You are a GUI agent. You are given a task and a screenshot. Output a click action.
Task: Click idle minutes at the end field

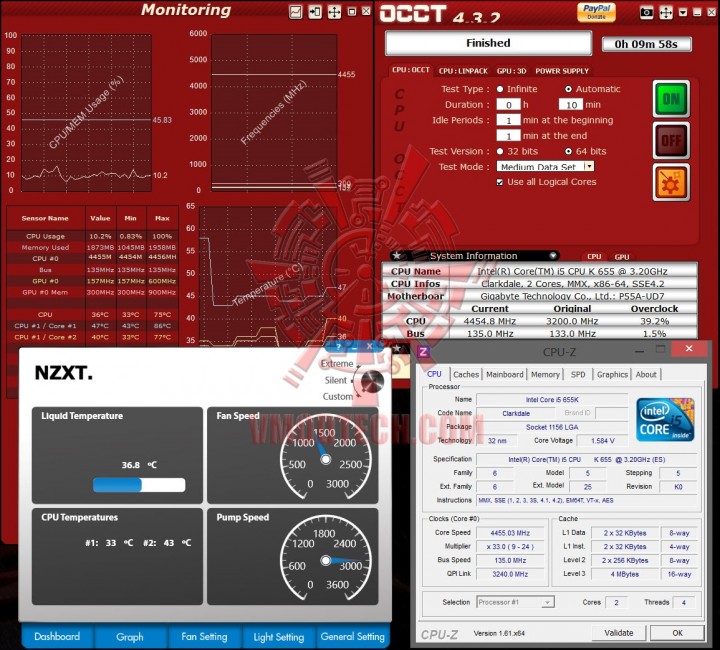[x=508, y=136]
